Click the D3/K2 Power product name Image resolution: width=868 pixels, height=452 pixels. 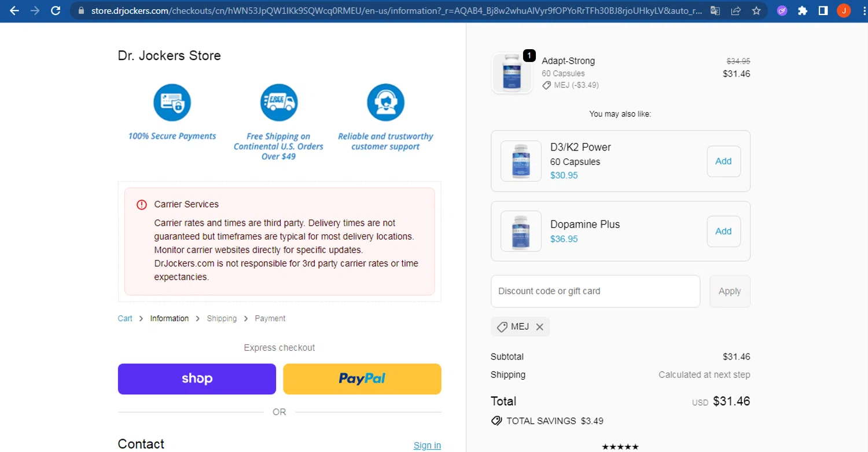coord(580,147)
